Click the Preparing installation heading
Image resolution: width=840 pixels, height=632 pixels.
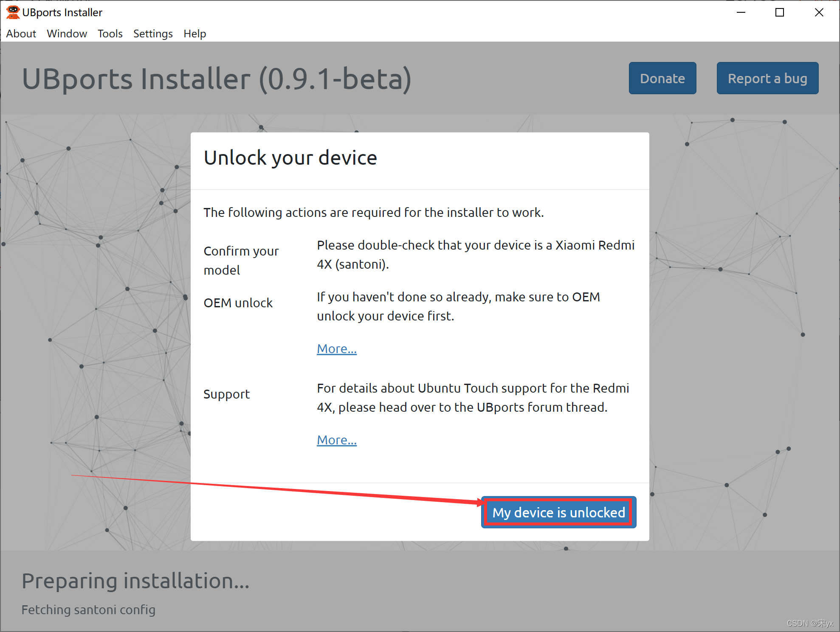135,581
